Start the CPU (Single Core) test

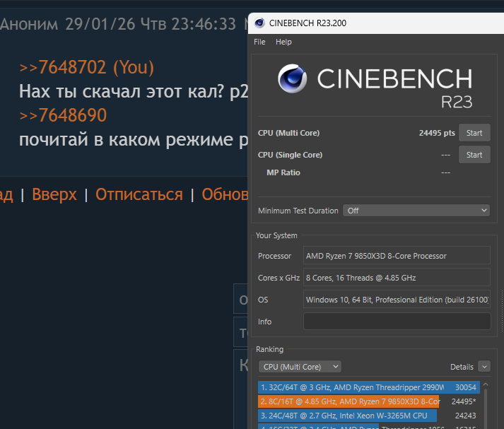[x=474, y=155]
